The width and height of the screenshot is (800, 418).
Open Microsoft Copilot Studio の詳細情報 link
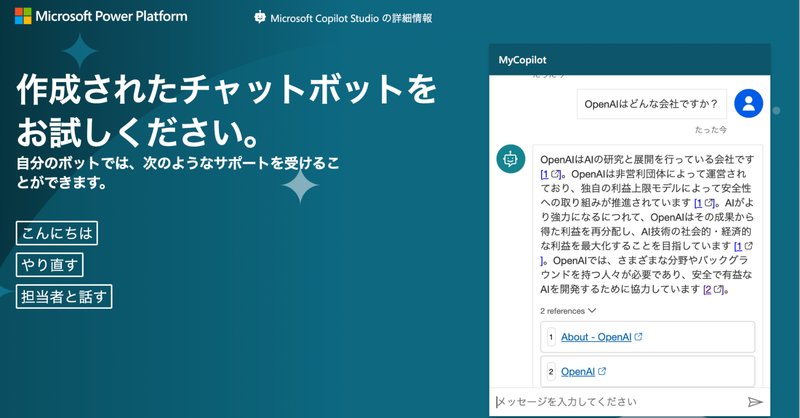coord(351,18)
